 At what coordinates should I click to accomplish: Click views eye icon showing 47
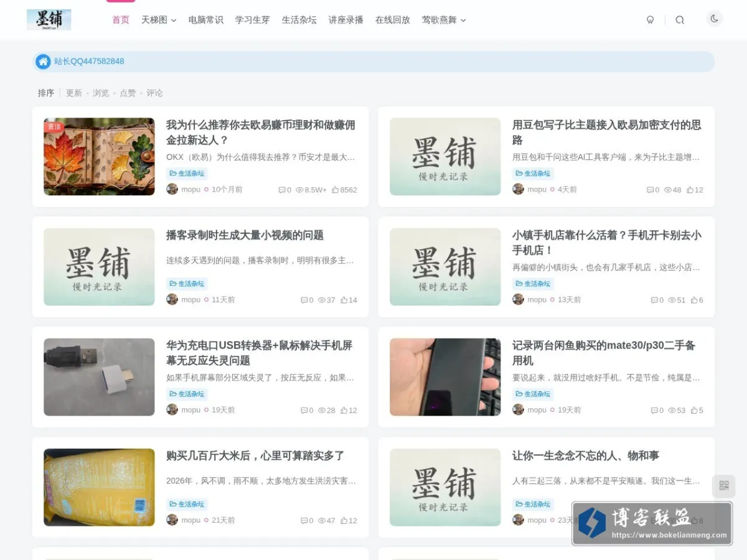[x=322, y=520]
